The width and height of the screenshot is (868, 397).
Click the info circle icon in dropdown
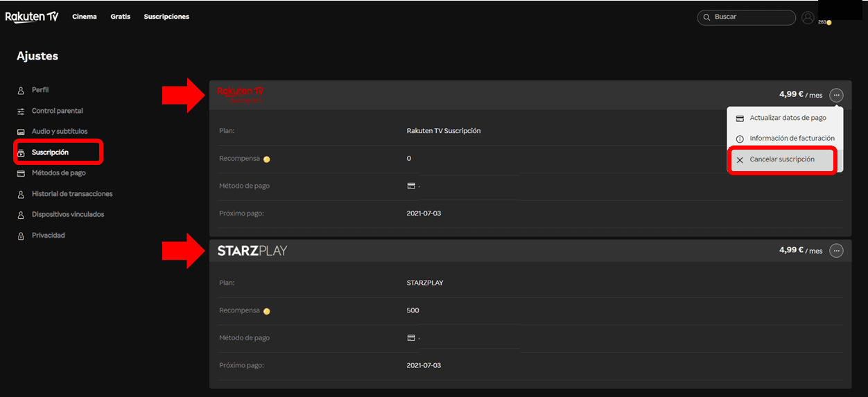click(740, 139)
